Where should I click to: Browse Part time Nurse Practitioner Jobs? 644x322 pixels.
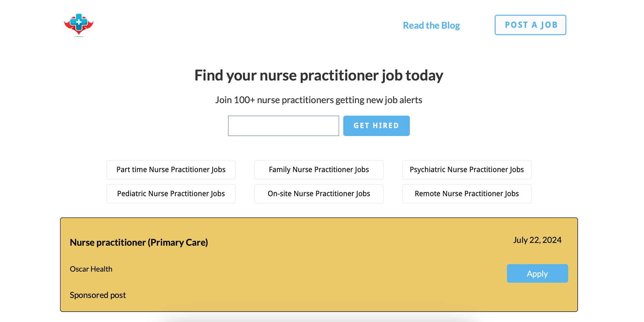pos(171,170)
